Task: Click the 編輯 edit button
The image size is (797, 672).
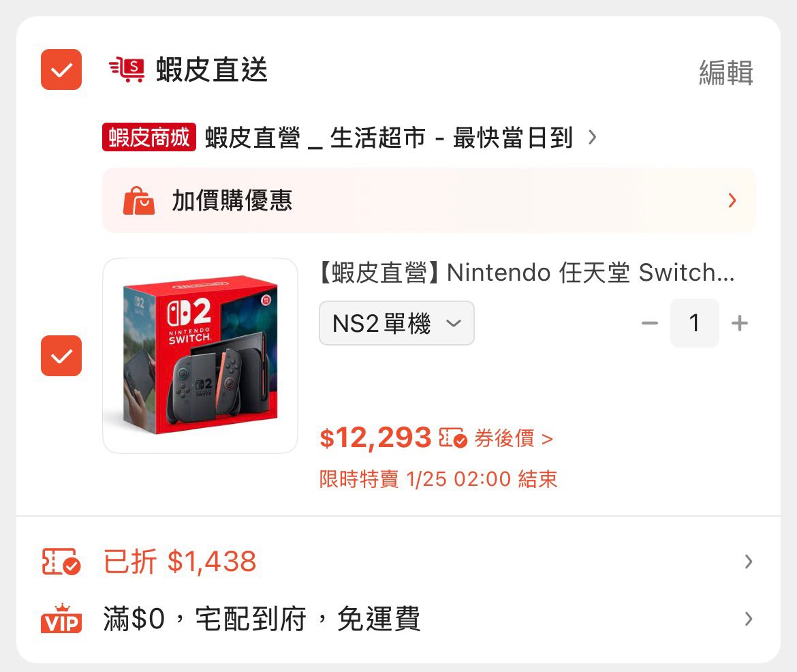Action: point(725,72)
